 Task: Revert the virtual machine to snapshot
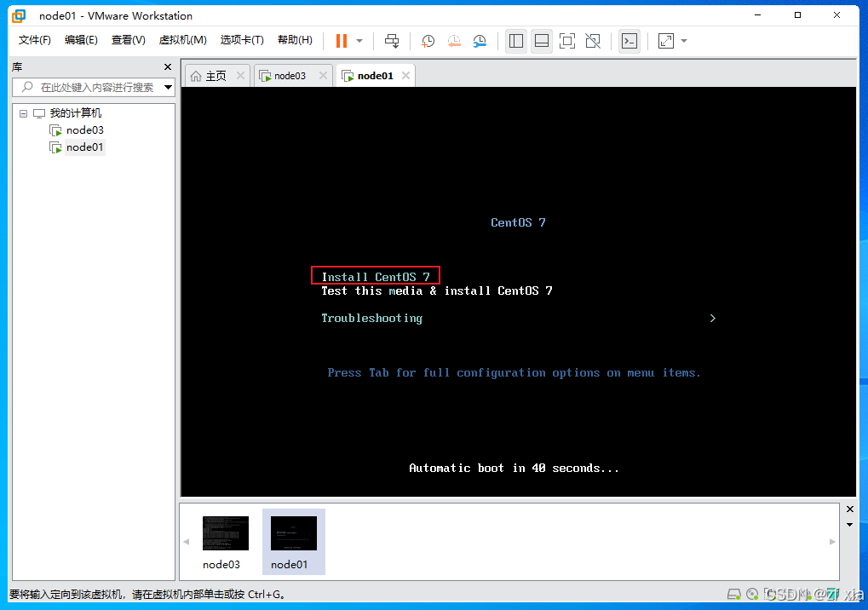454,41
